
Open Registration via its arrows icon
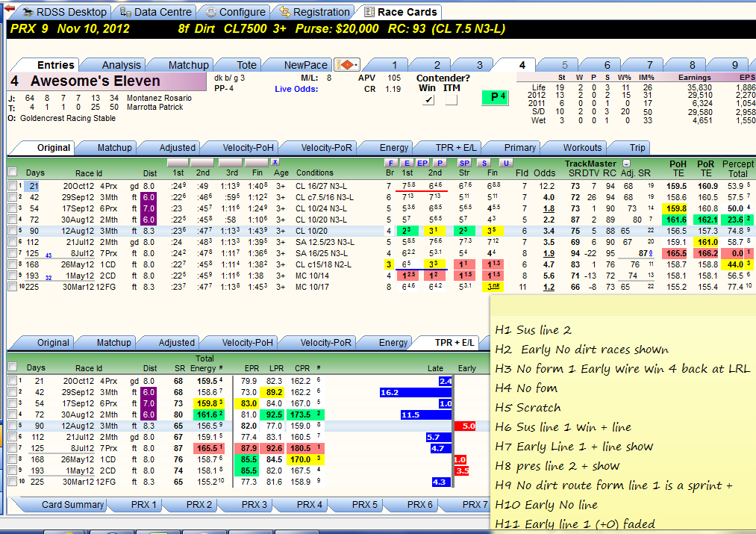[285, 12]
